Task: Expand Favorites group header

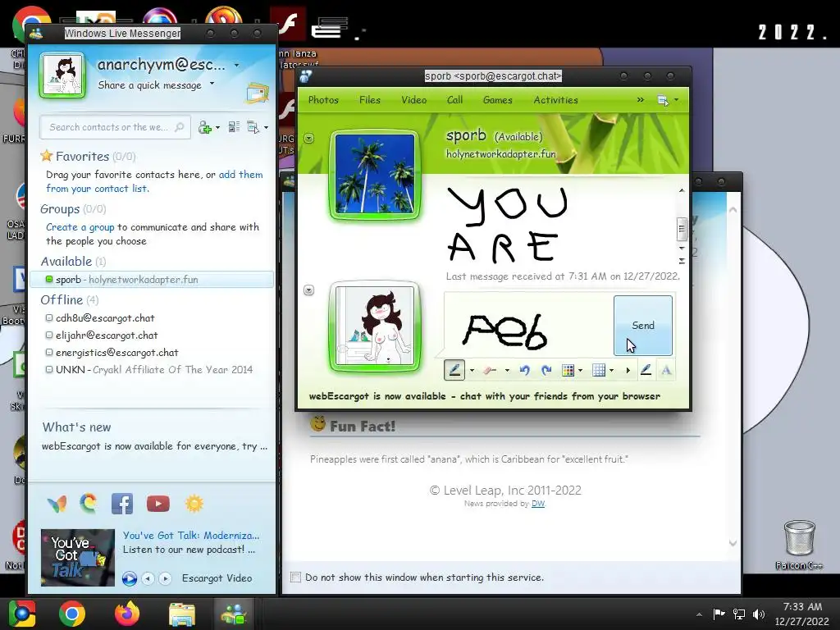Action: tap(83, 157)
